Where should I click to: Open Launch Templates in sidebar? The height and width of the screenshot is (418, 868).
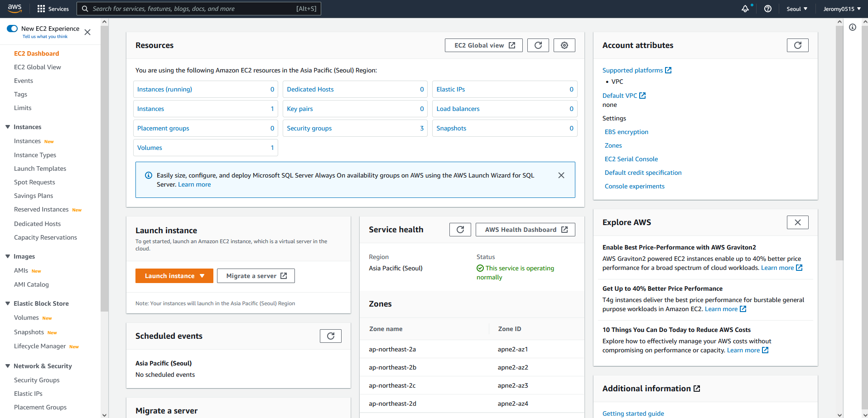pos(40,168)
